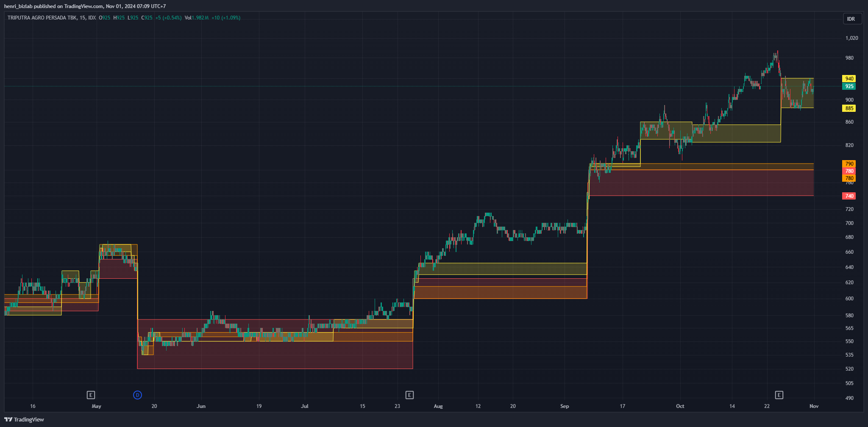
Task: Click the 640 price axis value
Action: (x=849, y=267)
